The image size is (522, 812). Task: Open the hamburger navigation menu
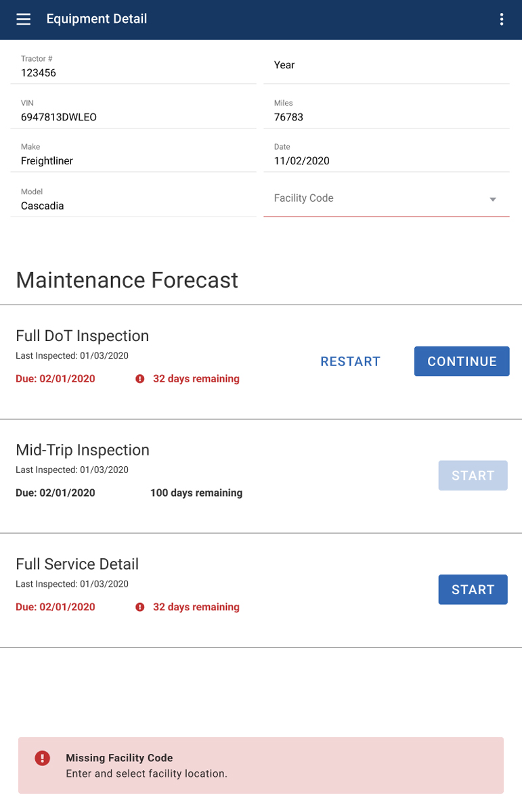[x=24, y=19]
